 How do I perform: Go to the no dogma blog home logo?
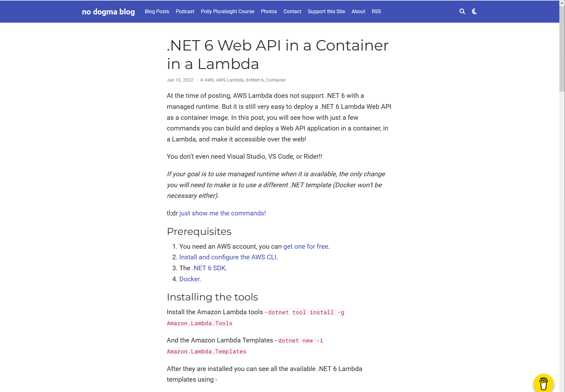point(109,12)
